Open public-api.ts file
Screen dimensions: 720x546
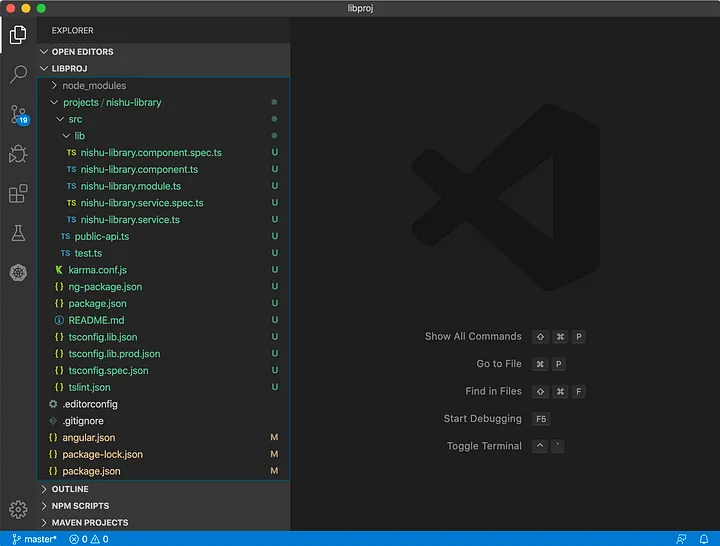tap(102, 237)
